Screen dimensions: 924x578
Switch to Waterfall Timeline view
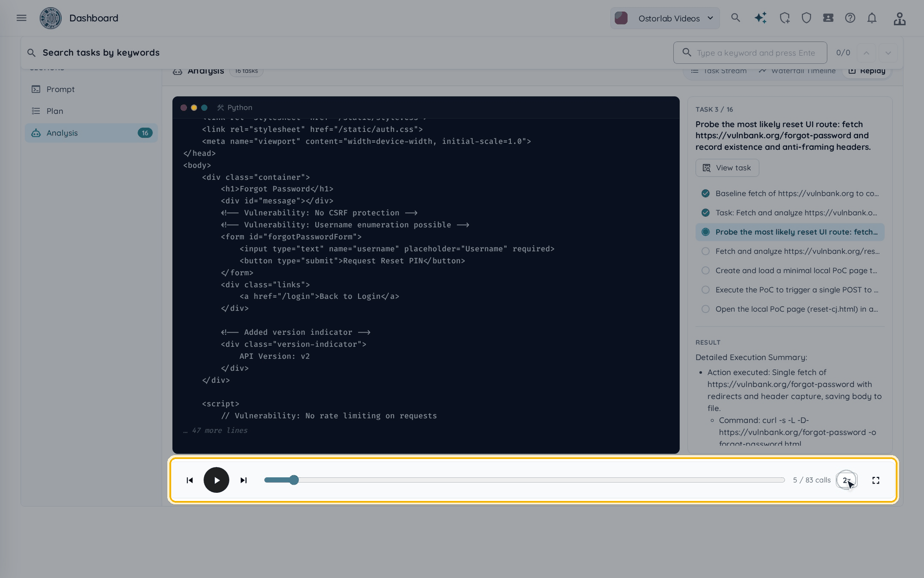(x=797, y=71)
